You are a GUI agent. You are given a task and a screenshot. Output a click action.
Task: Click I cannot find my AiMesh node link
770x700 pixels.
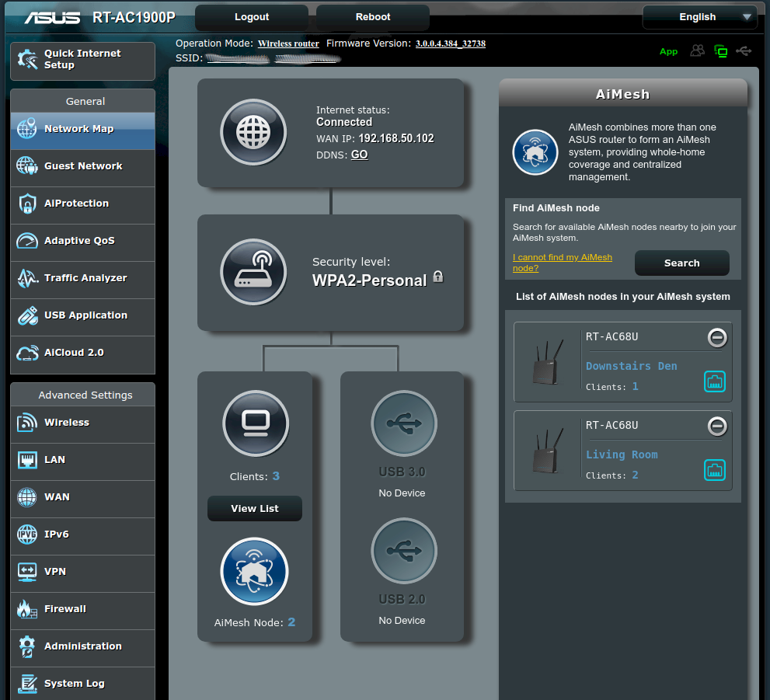point(563,263)
